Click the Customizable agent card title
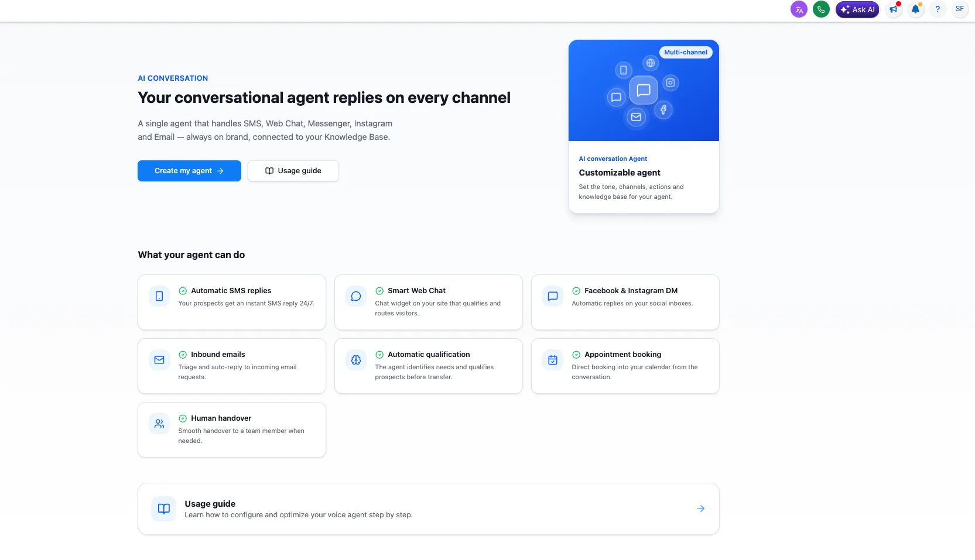The image size is (975, 560). pos(620,173)
